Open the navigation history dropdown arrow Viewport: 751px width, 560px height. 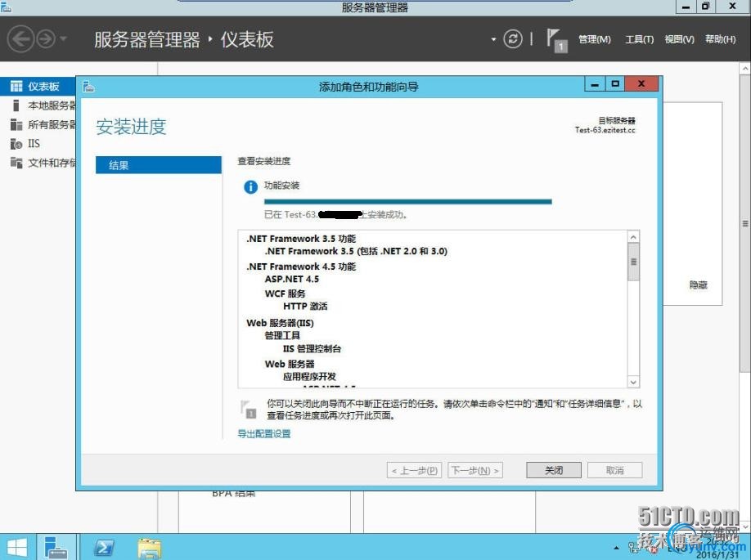[63, 38]
